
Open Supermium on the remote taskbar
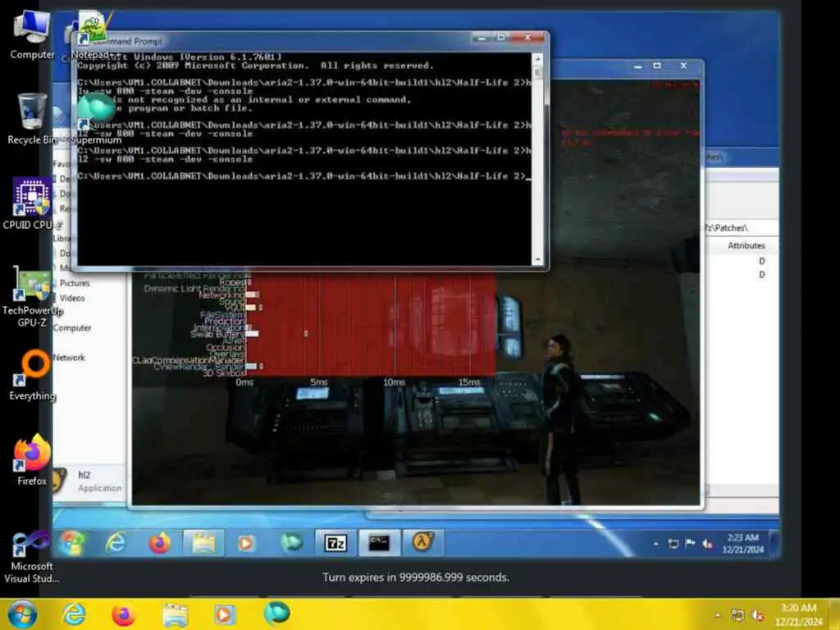(291, 543)
